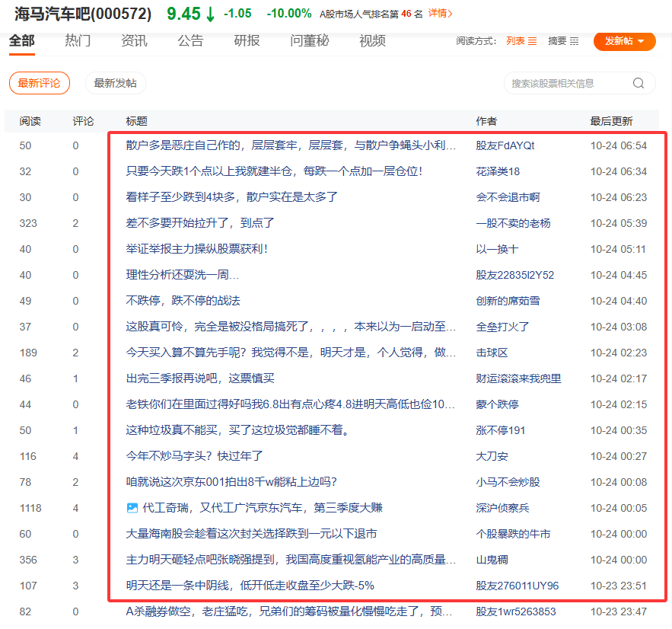Viewport: 672px width, 629px height.
Task: Open post 大量海南股会趁着这次封关
Action: coord(252,534)
